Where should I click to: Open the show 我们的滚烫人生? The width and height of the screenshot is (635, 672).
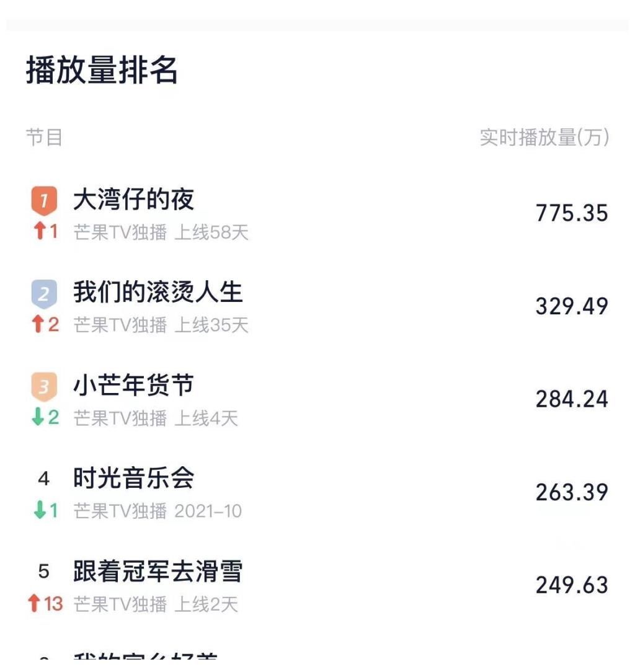158,292
